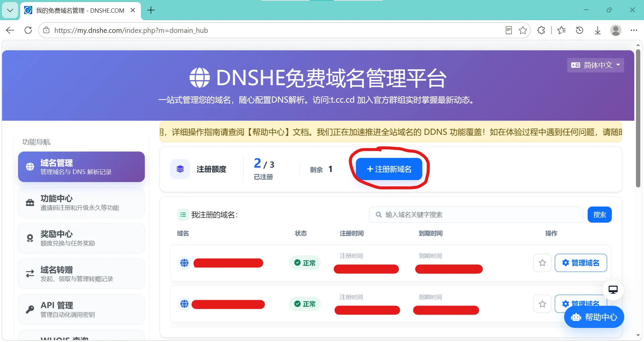Screen dimensions: 644x342
Task: Open 功能中心 in the sidebar
Action: click(x=82, y=203)
